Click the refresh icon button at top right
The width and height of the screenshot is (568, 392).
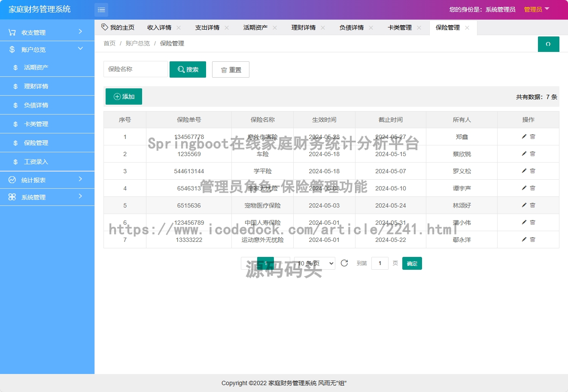tap(548, 44)
